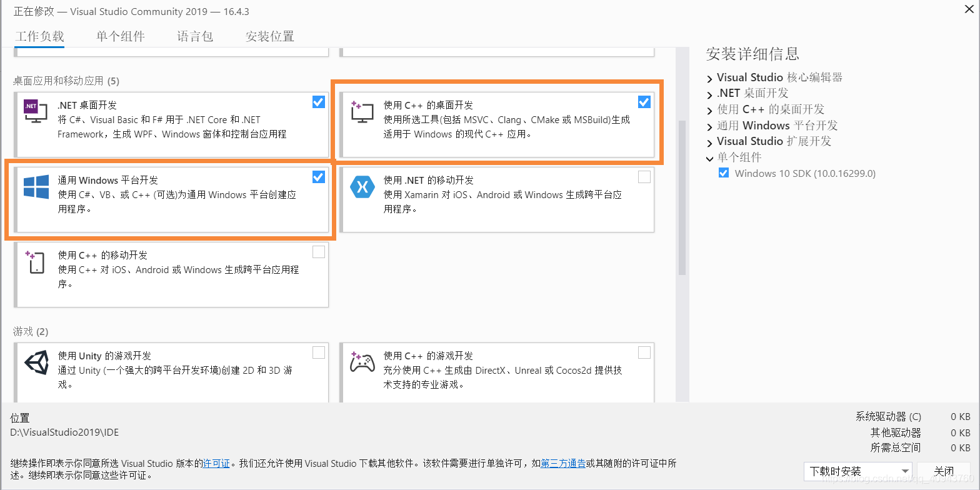
Task: Switch to the 语言包 tab
Action: click(196, 36)
